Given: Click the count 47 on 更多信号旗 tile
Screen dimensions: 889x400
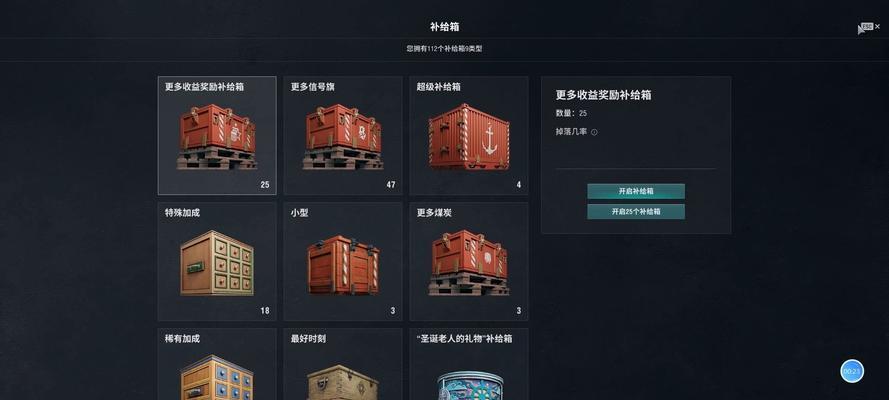Looking at the screenshot, I should click(x=391, y=185).
